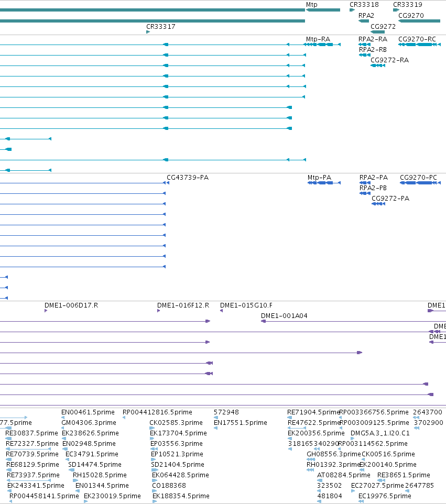Click protein CG9272-PA label
Screen dimensions: 446x504
point(390,199)
